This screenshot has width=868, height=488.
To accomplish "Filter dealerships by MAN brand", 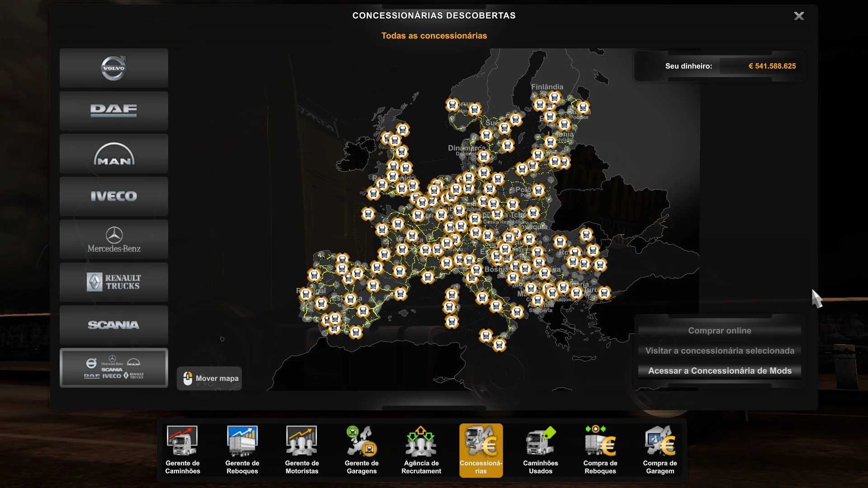I will pyautogui.click(x=113, y=154).
